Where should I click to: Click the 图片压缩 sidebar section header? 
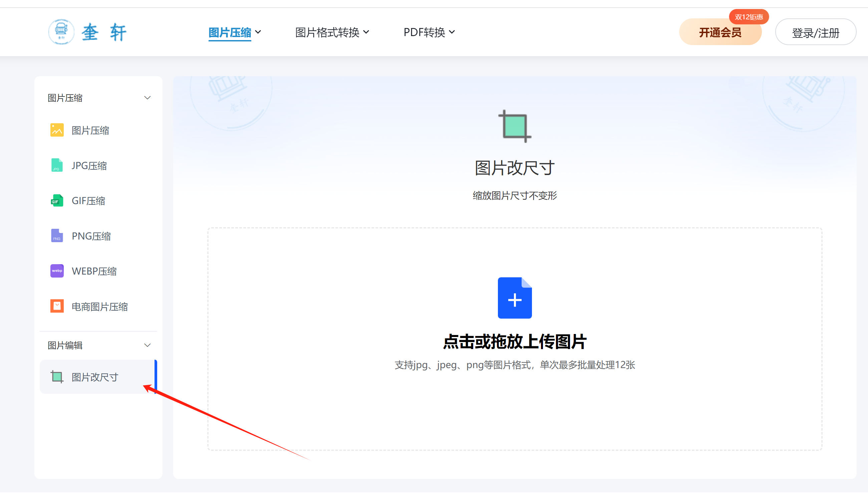tap(98, 98)
